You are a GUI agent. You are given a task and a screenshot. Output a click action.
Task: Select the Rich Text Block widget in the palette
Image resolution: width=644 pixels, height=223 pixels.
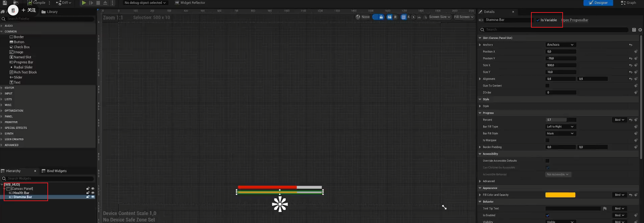pos(23,72)
